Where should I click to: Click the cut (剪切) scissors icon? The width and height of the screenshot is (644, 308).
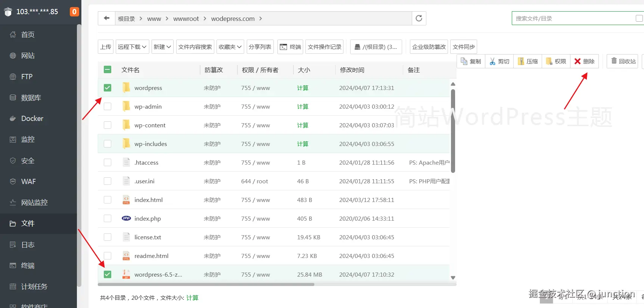click(492, 61)
